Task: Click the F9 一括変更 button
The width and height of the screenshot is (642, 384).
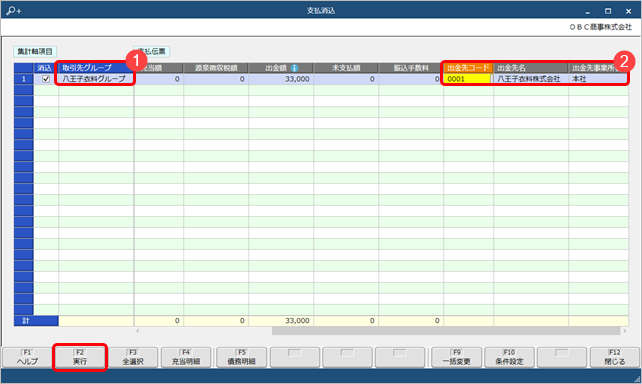Action: 457,357
